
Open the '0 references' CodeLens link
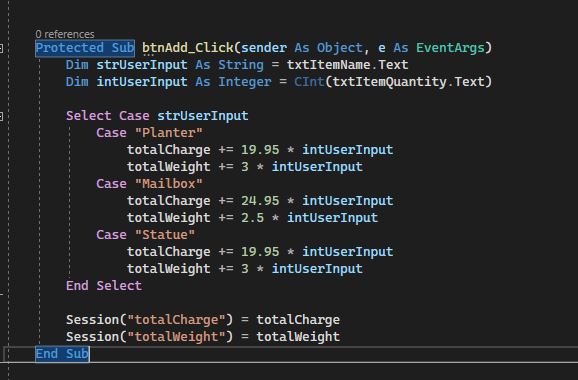click(x=65, y=34)
